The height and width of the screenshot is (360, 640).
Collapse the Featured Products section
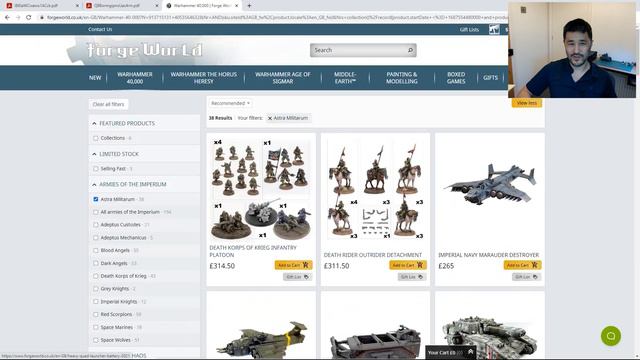click(94, 123)
